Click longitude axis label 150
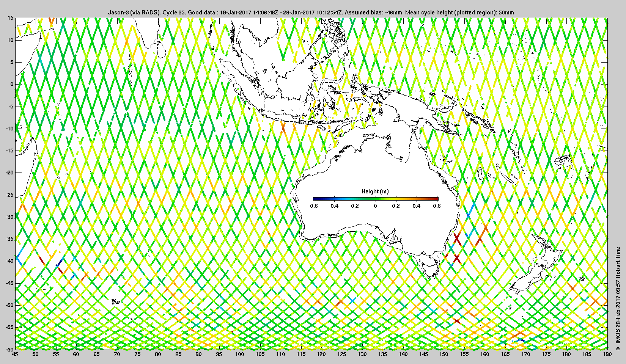The image size is (626, 364). (x=444, y=354)
